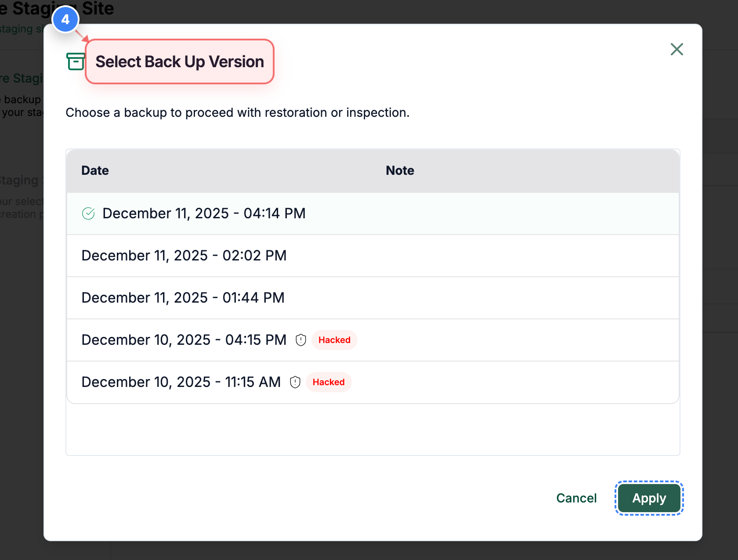This screenshot has height=560, width=738.
Task: Click the shield warning icon on December 10 04:15 PM
Action: tap(301, 340)
